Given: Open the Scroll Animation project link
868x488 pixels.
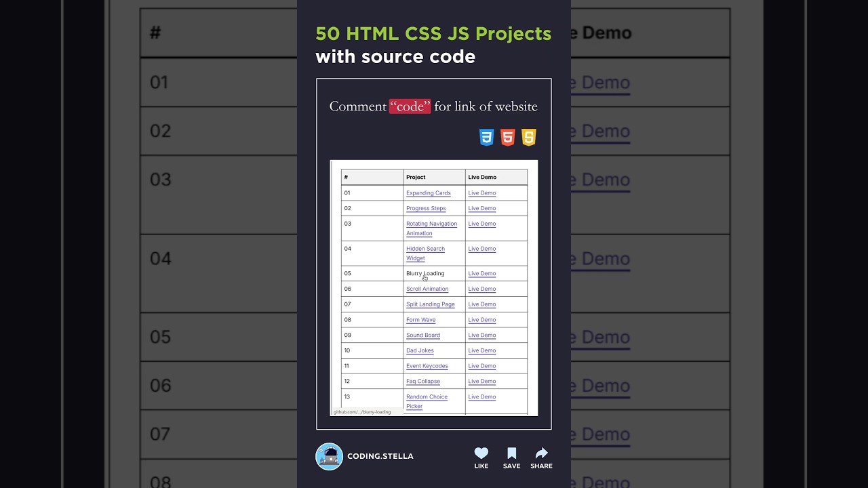Looking at the screenshot, I should click(x=427, y=289).
